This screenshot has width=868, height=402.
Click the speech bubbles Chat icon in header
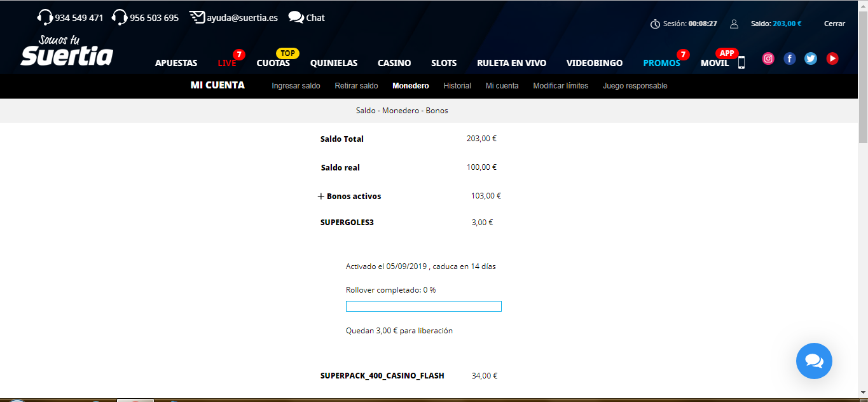[x=296, y=17]
